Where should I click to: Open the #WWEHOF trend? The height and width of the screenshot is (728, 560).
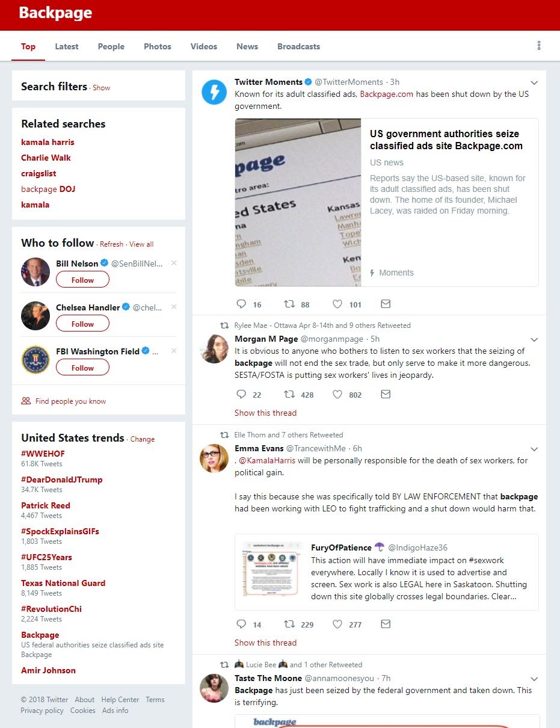point(43,454)
